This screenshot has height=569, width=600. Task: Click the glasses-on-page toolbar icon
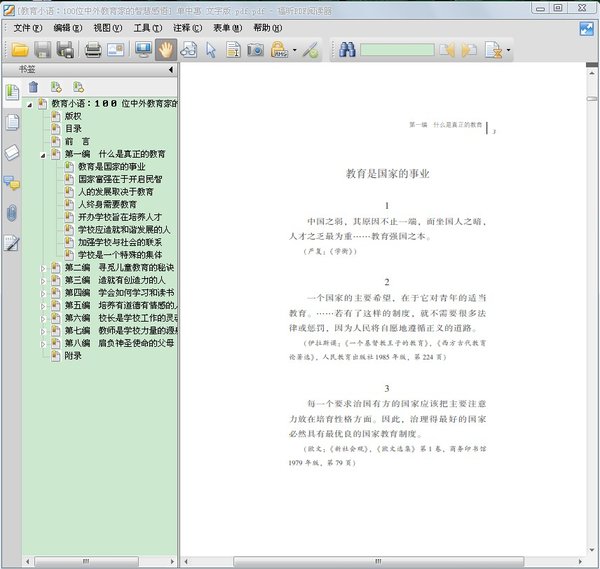[189, 50]
